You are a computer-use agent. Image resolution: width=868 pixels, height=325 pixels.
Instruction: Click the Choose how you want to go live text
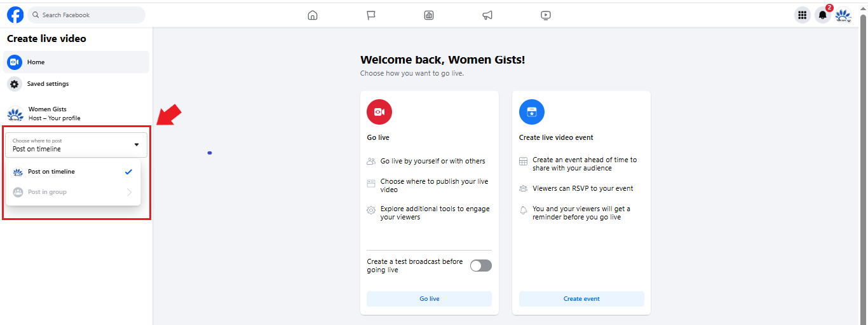point(412,74)
